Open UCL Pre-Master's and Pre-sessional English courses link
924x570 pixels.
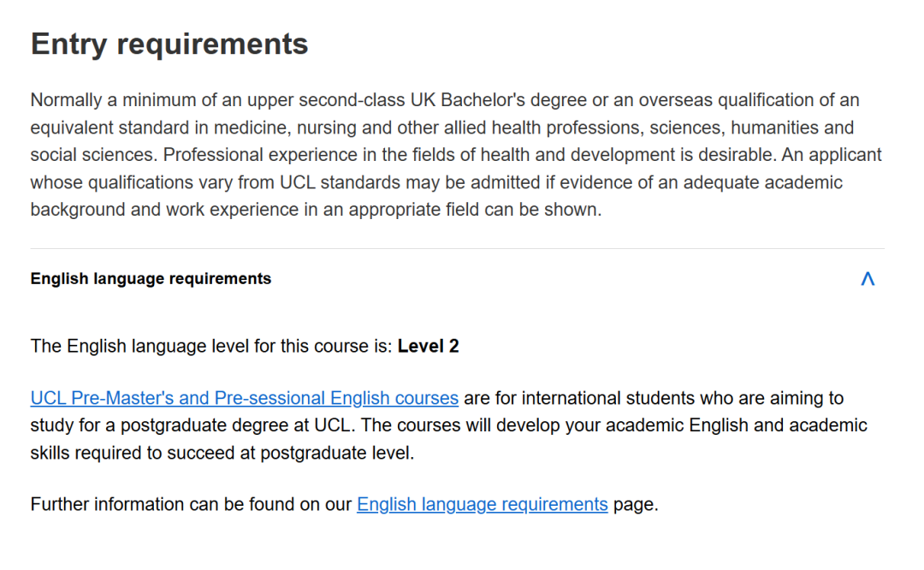pyautogui.click(x=244, y=398)
